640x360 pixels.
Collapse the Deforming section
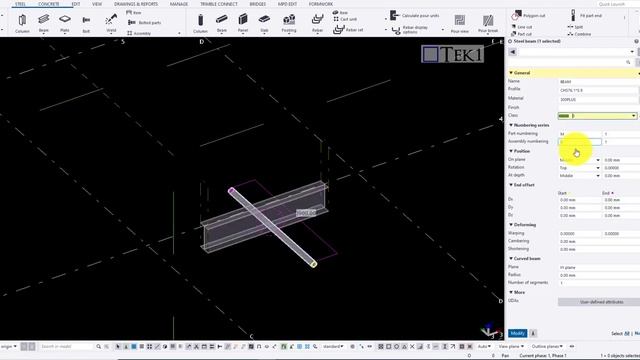(x=511, y=225)
